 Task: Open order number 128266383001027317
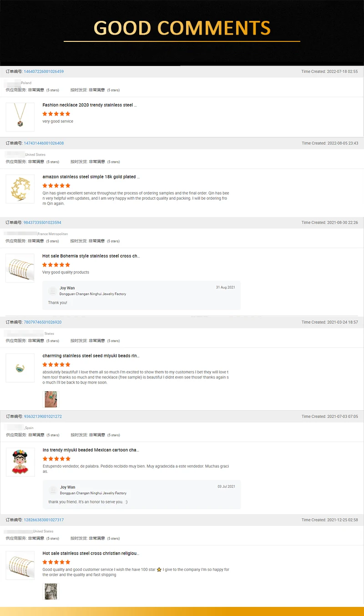44,520
